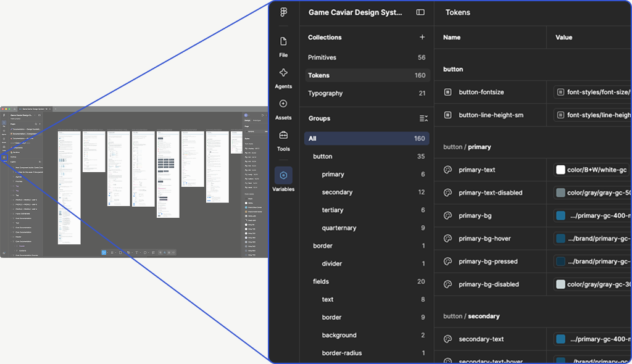632x364 pixels.
Task: Pick the blue swatch of primary-bg
Action: click(560, 216)
